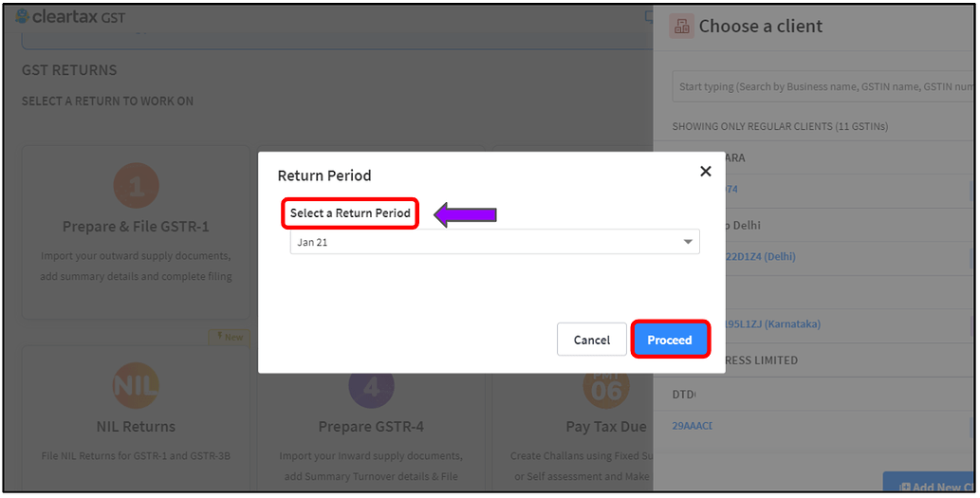The image size is (980, 498).
Task: Open the Jan 21 return period dropdown
Action: 494,242
